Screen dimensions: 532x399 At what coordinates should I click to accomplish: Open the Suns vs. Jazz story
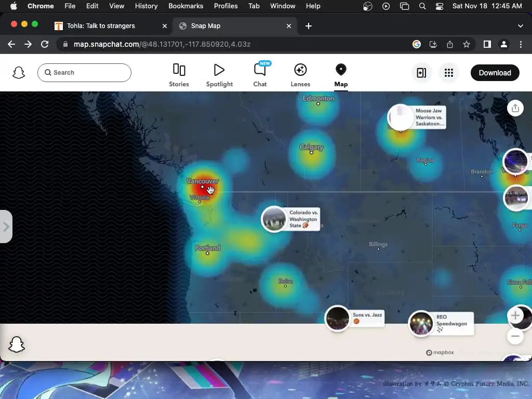(x=354, y=318)
